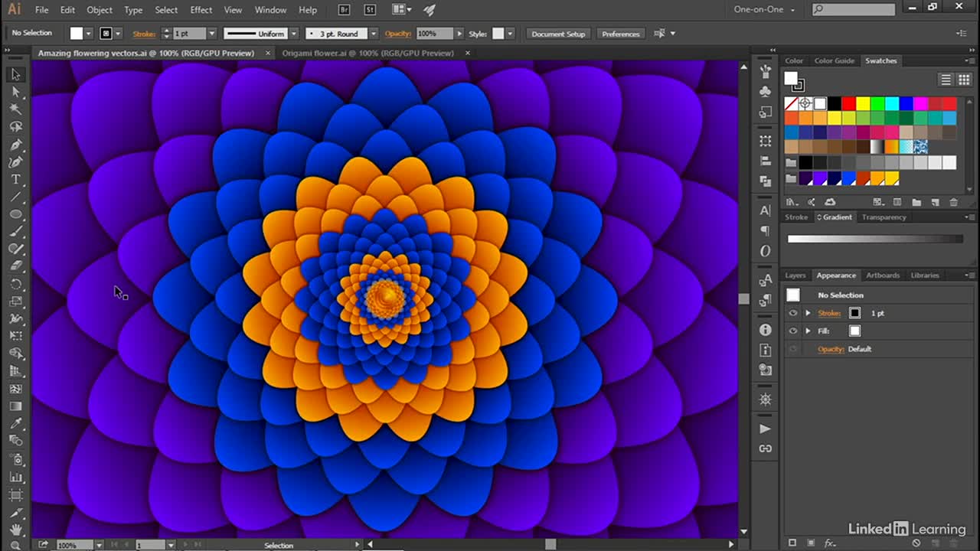
Task: Click the Stroke link in Appearance panel
Action: click(828, 313)
